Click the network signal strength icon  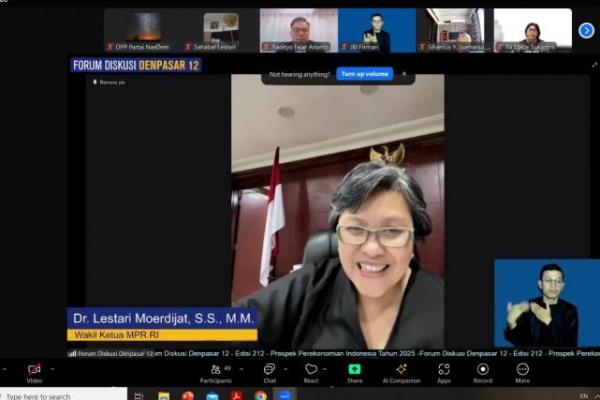click(72, 354)
